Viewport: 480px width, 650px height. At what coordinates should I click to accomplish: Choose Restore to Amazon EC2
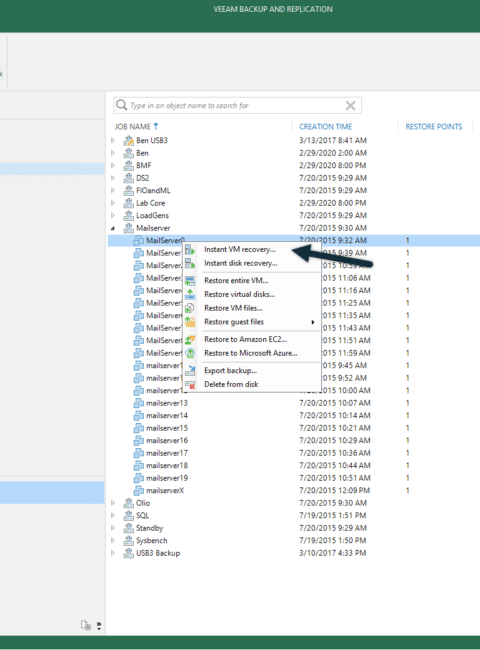pos(245,339)
